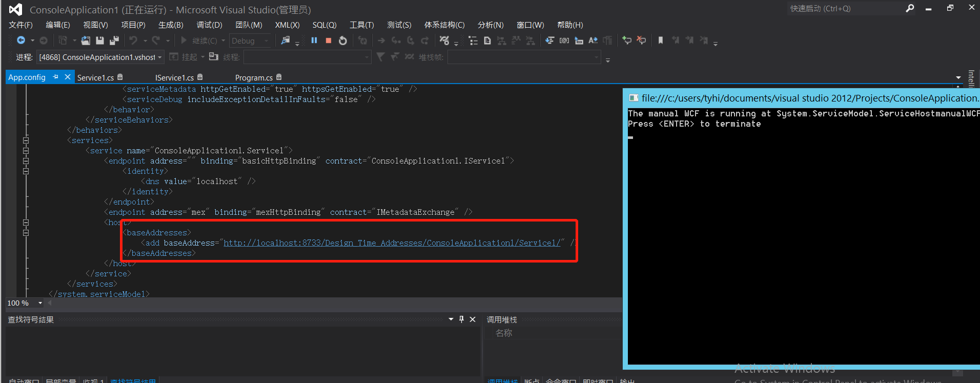This screenshot has width=980, height=383.
Task: Open the XML(X) menu
Action: 287,25
